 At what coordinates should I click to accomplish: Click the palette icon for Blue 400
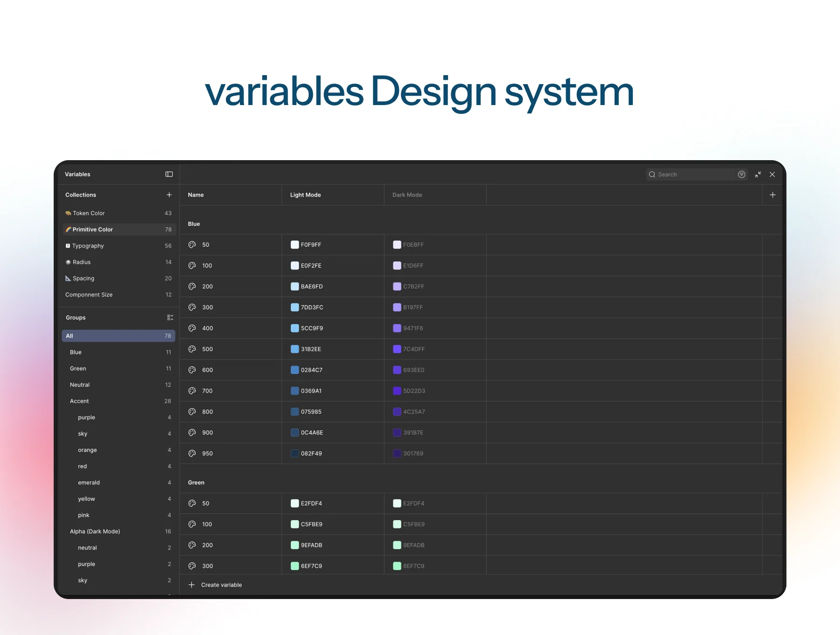click(x=192, y=328)
